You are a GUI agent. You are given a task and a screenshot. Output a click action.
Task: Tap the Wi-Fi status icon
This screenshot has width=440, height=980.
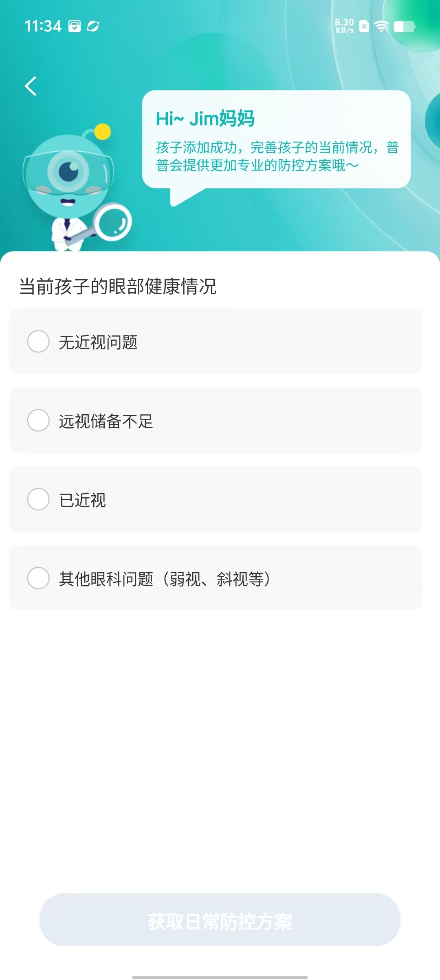[382, 26]
